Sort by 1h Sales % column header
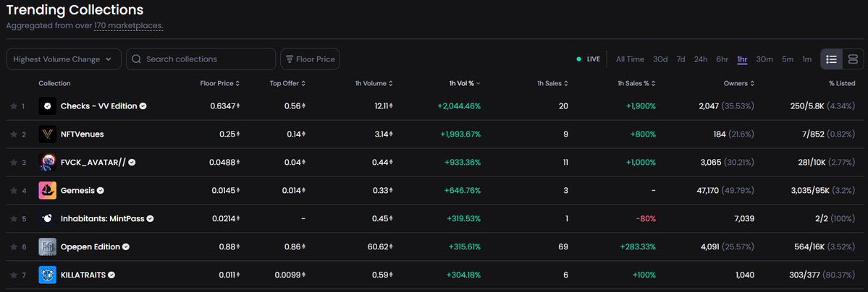 [x=636, y=84]
